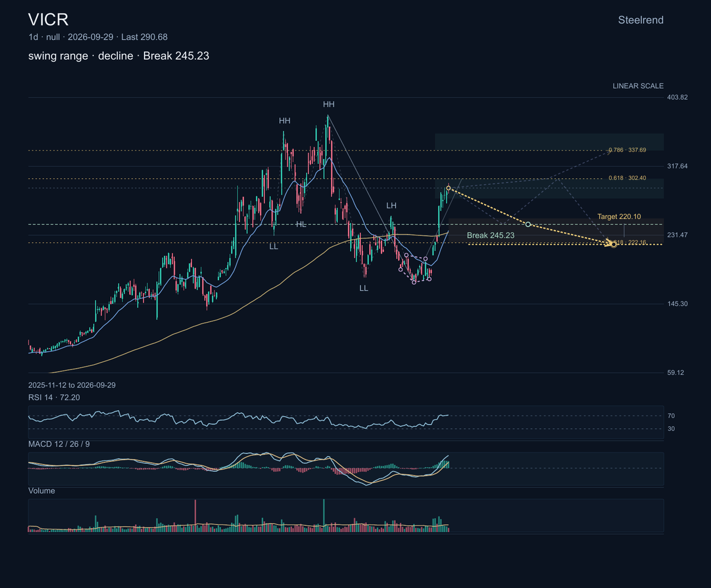Click the Steelrend brand name
The height and width of the screenshot is (588, 711).
640,20
